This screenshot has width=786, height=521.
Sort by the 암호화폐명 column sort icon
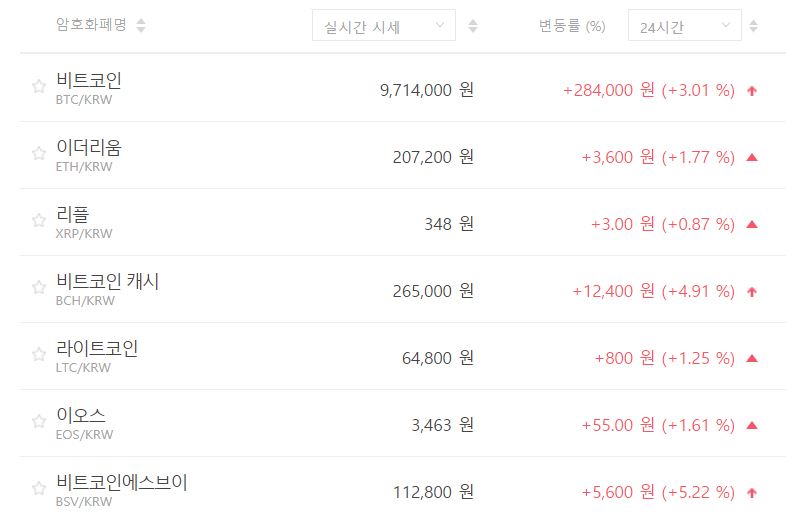(141, 26)
